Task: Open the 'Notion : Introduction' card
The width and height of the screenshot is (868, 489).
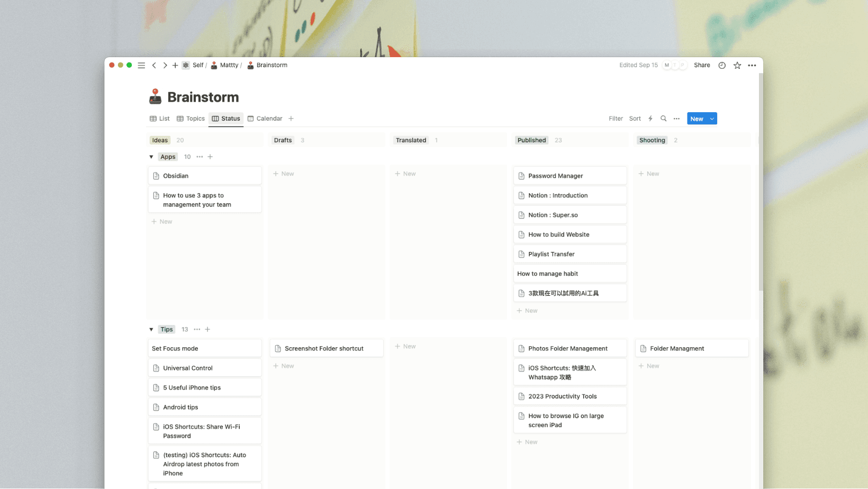Action: [570, 195]
